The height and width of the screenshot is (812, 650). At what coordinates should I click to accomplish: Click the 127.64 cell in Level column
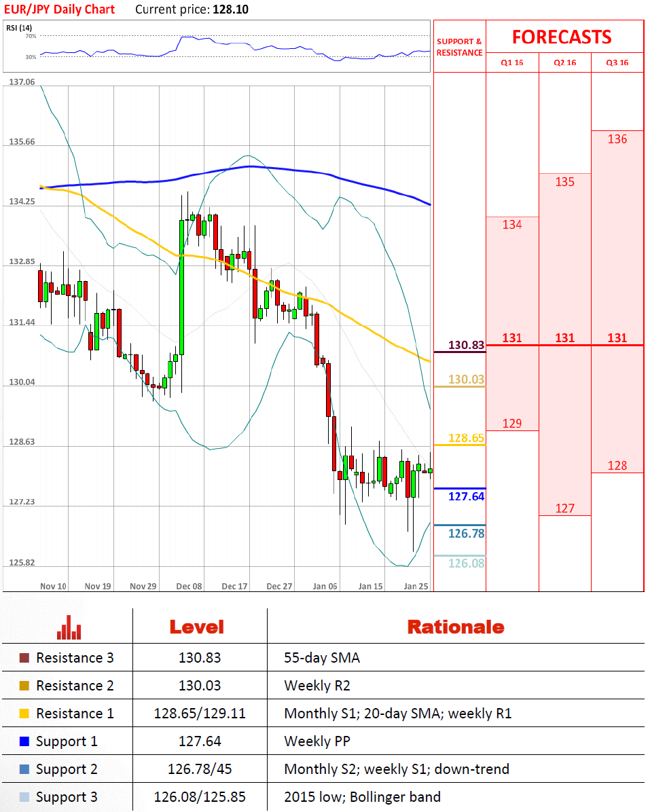click(x=200, y=741)
